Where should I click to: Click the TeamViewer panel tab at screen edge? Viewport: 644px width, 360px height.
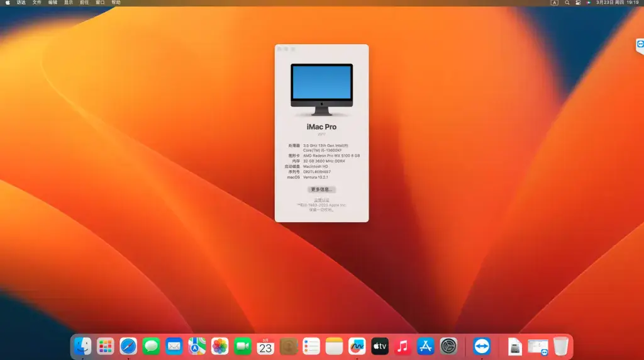pyautogui.click(x=640, y=45)
